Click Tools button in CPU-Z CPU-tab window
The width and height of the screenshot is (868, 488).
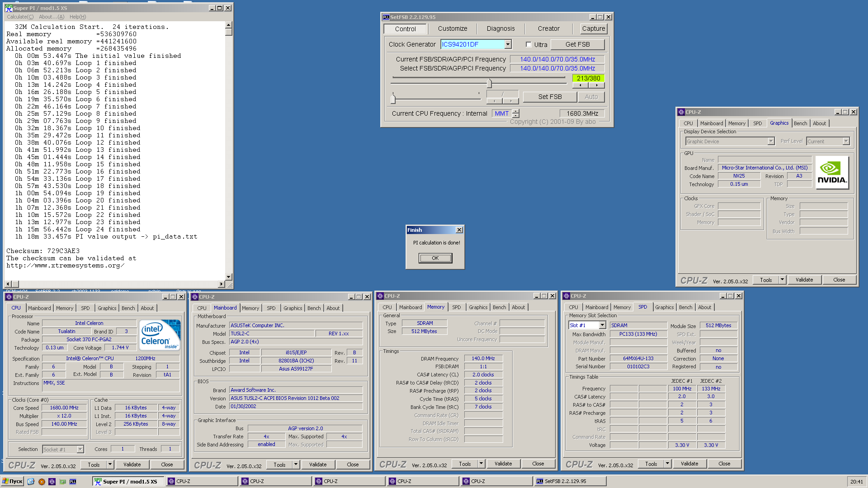pyautogui.click(x=94, y=465)
